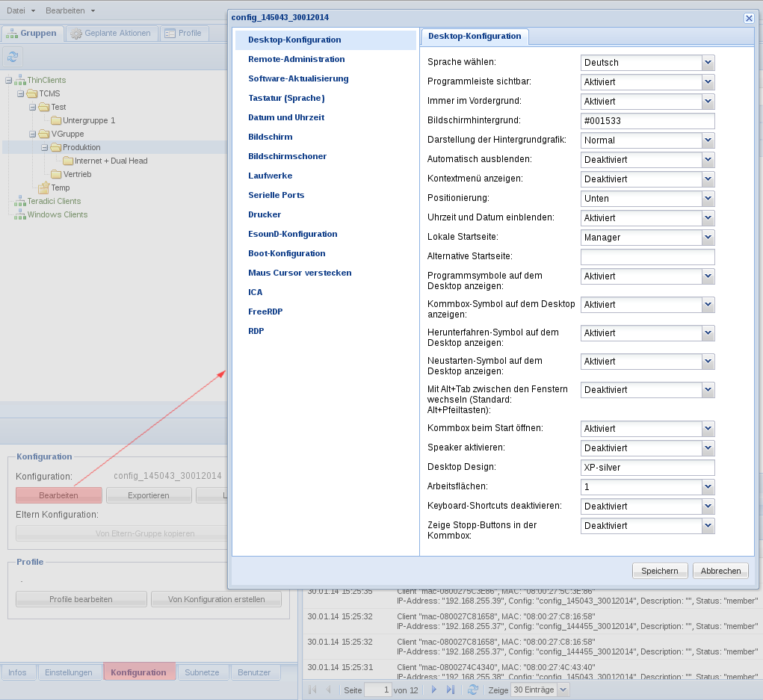Click the Bildschirmhintergrund color value field
Viewport: 763px width, 700px height.
[x=647, y=121]
